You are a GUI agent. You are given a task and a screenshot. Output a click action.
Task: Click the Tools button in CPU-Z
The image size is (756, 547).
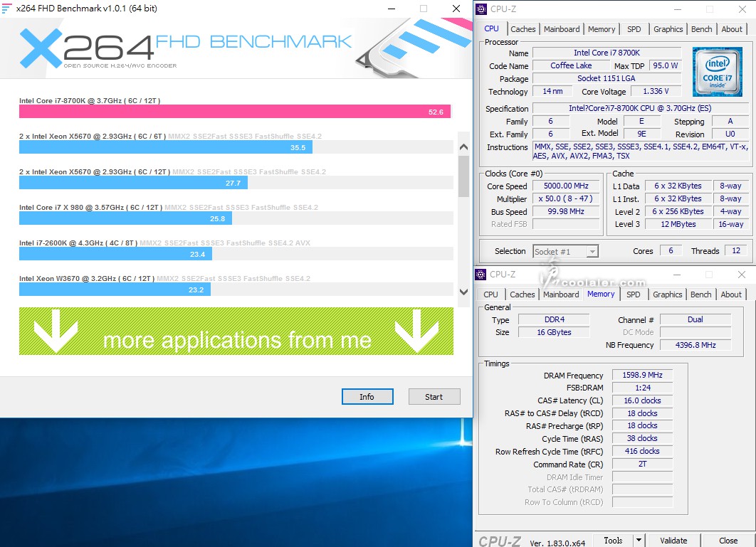[x=613, y=541]
